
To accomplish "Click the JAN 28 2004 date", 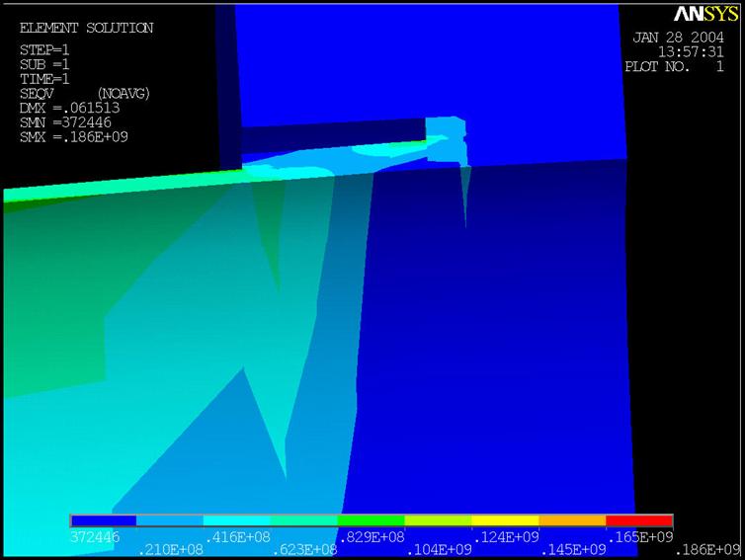I will pos(679,38).
